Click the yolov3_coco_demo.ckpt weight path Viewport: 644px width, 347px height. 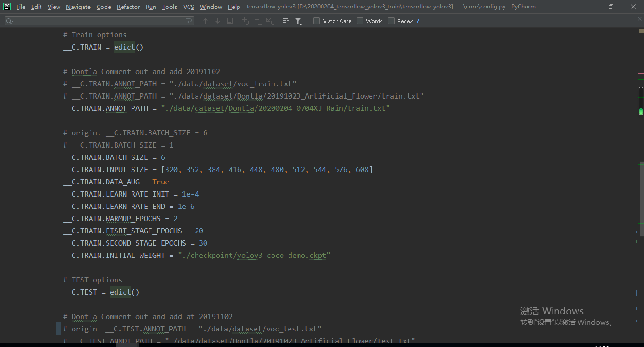point(254,256)
